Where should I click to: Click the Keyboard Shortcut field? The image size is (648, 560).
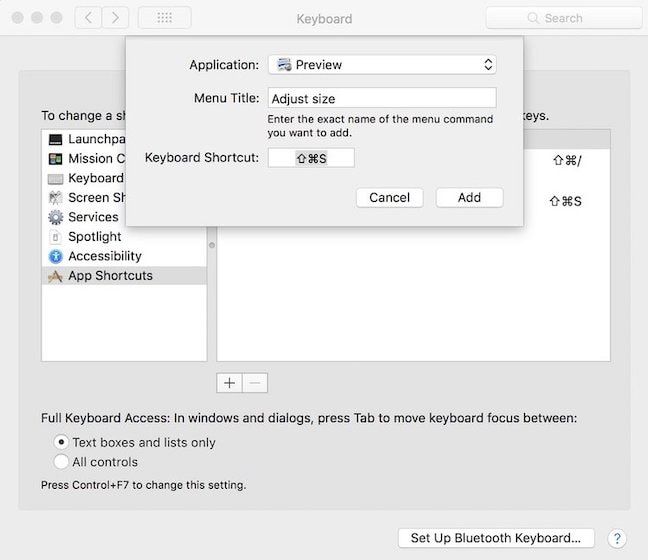click(311, 158)
